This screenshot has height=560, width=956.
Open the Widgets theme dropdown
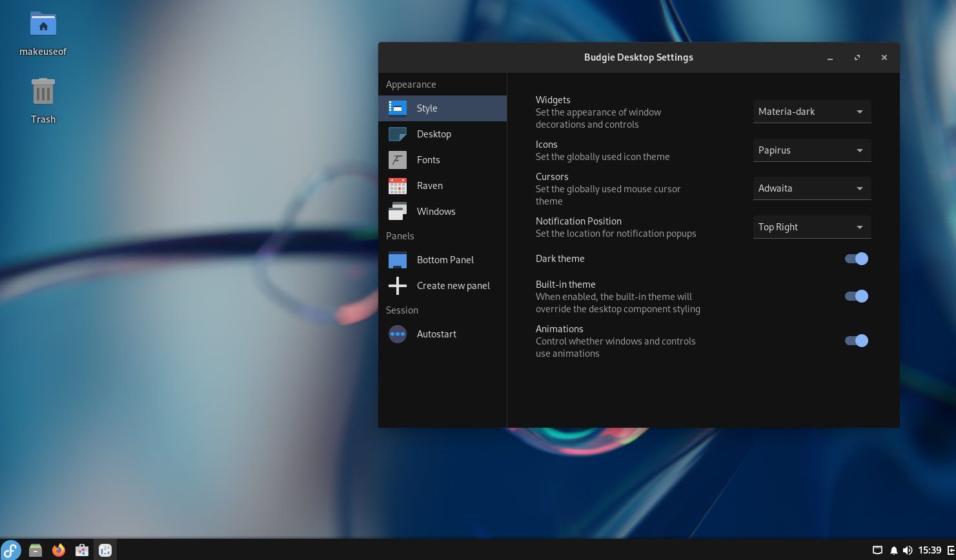tap(811, 112)
